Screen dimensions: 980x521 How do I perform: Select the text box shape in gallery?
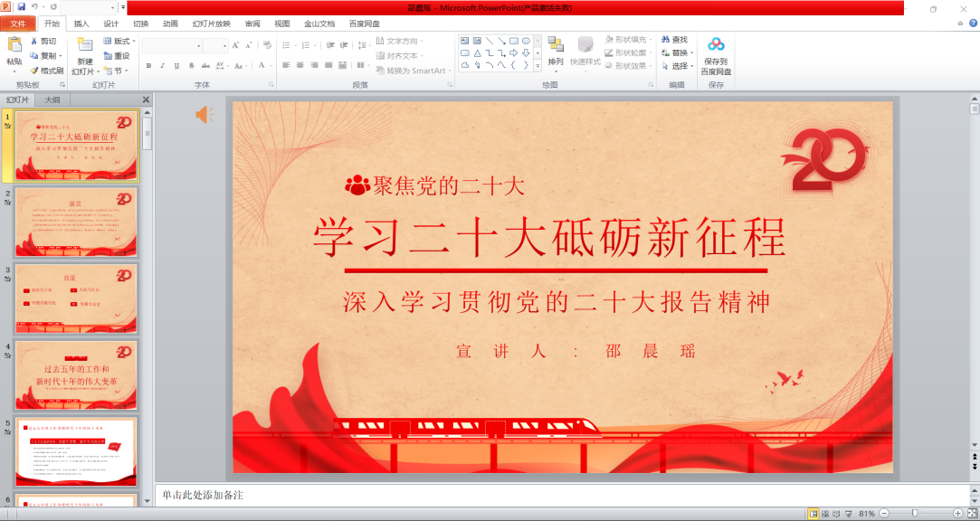tap(464, 41)
